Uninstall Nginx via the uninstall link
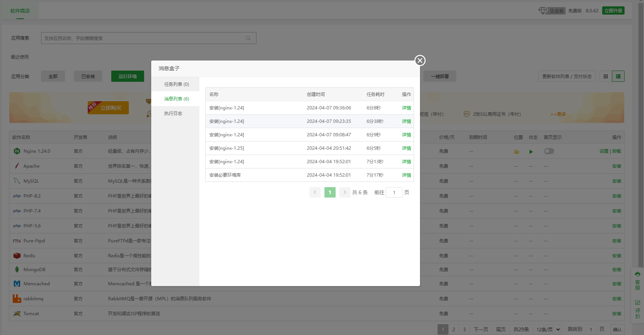Viewport: 644px width, 335px height. [617, 151]
